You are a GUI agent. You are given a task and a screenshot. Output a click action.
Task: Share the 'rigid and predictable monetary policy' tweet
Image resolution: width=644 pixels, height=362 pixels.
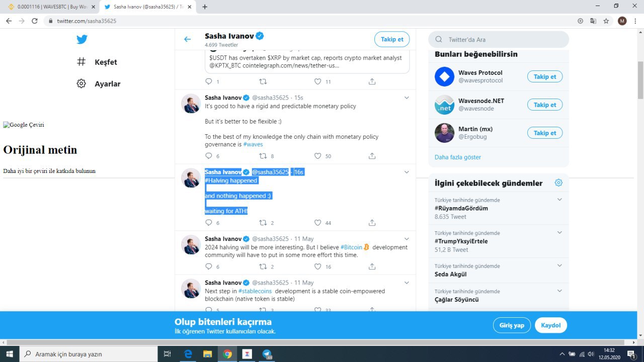point(372,156)
